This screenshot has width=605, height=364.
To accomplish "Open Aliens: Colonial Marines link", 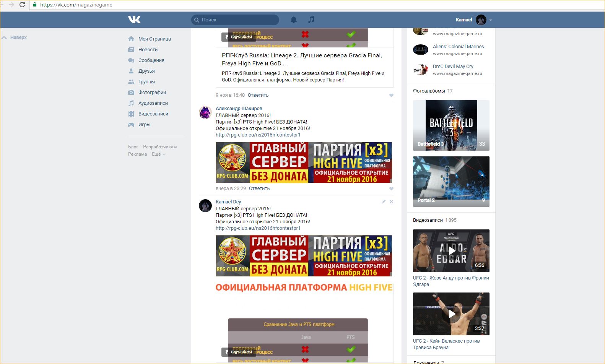I will click(x=458, y=47).
